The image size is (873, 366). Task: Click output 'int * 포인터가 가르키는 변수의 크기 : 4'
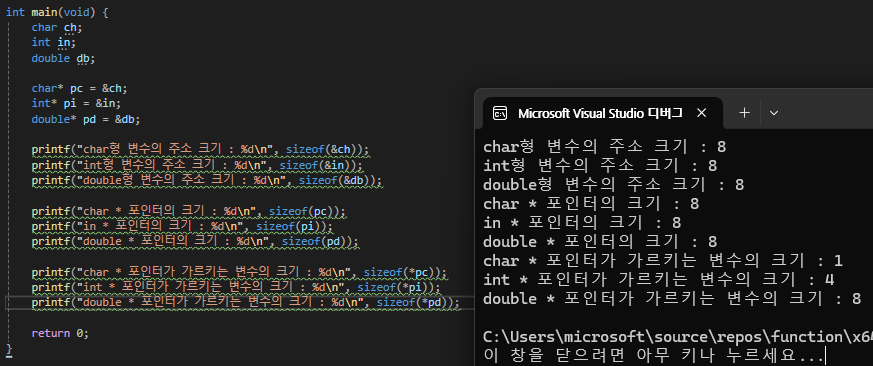point(659,279)
